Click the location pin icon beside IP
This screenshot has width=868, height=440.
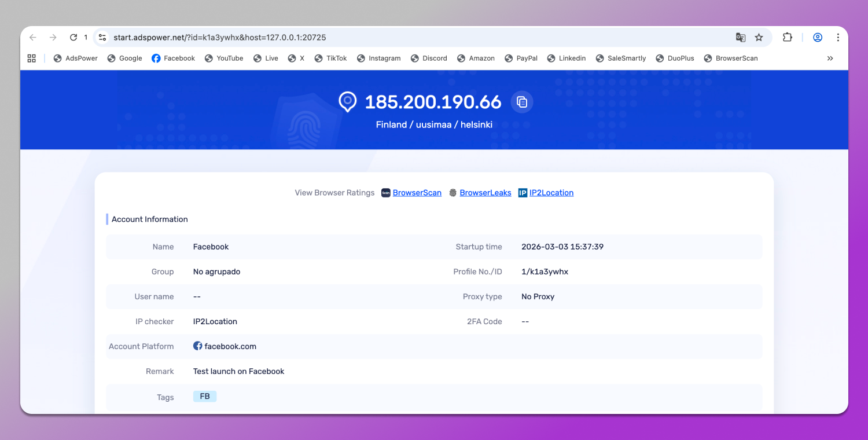point(347,102)
